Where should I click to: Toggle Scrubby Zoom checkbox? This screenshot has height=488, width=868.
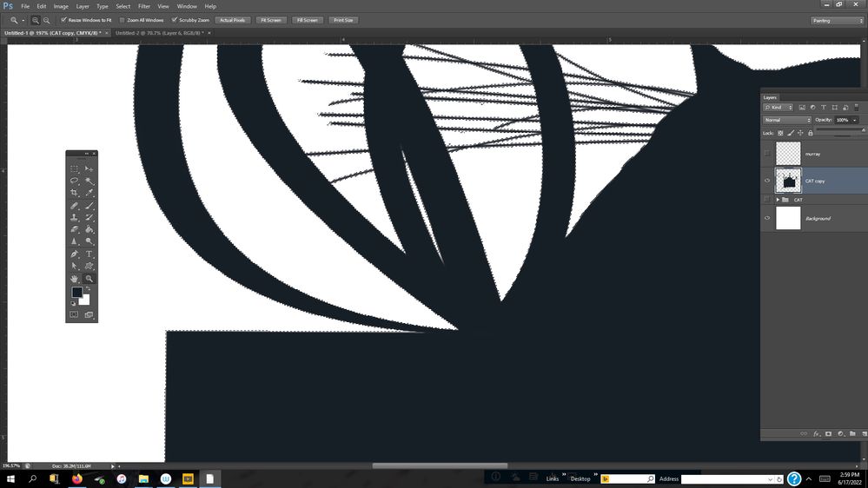tap(175, 20)
